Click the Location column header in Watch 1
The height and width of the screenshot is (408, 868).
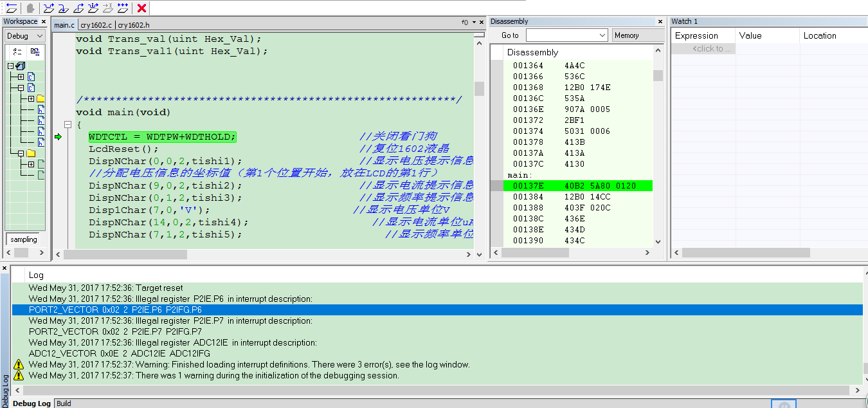click(834, 36)
